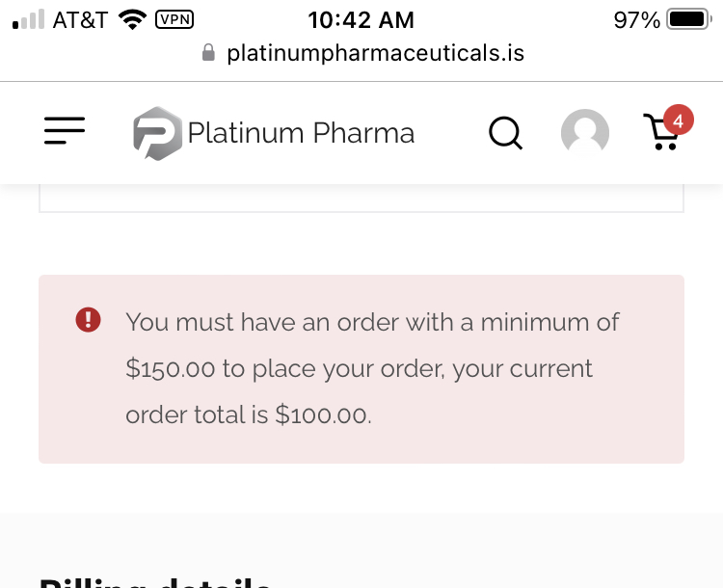The width and height of the screenshot is (723, 588).
Task: Tap the red cart count badge
Action: (x=679, y=120)
